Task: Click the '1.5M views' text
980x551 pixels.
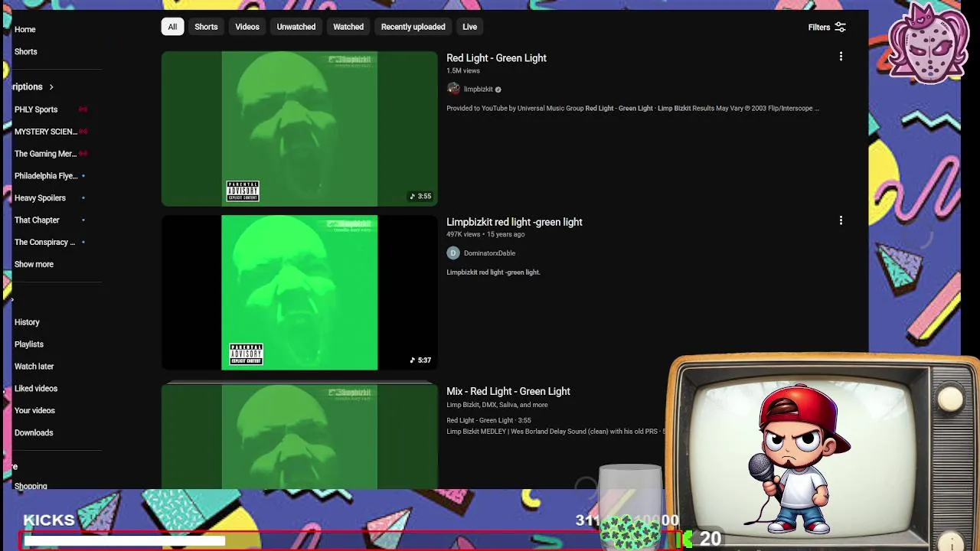Action: click(463, 71)
